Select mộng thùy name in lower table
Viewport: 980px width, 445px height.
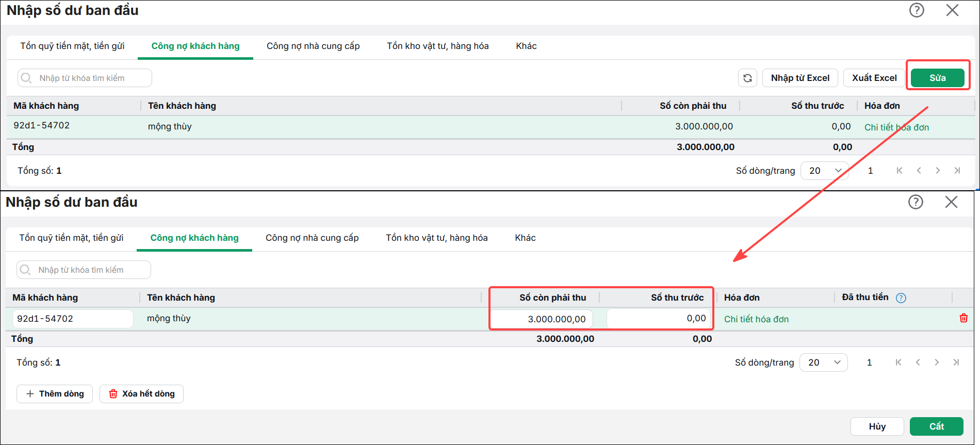coord(169,318)
